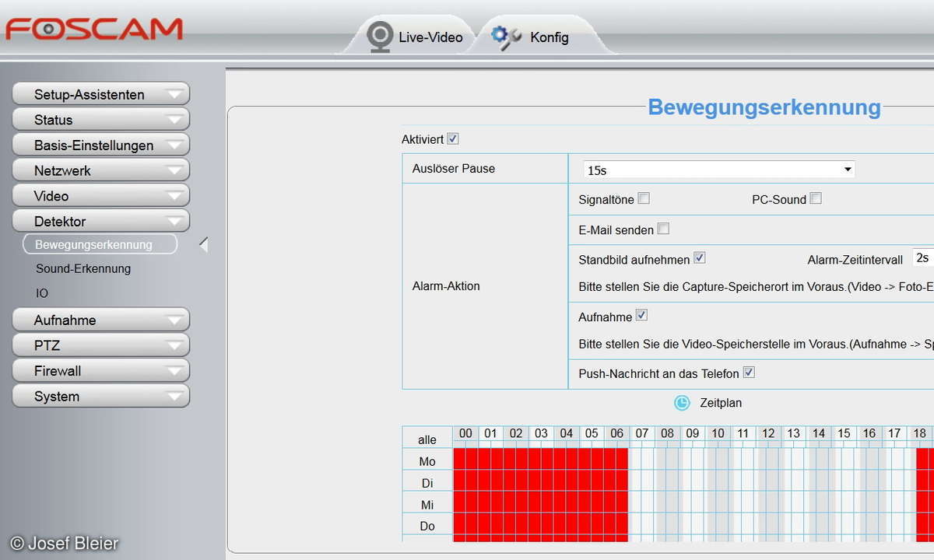Click the 'alle' schedule header cell

427,439
